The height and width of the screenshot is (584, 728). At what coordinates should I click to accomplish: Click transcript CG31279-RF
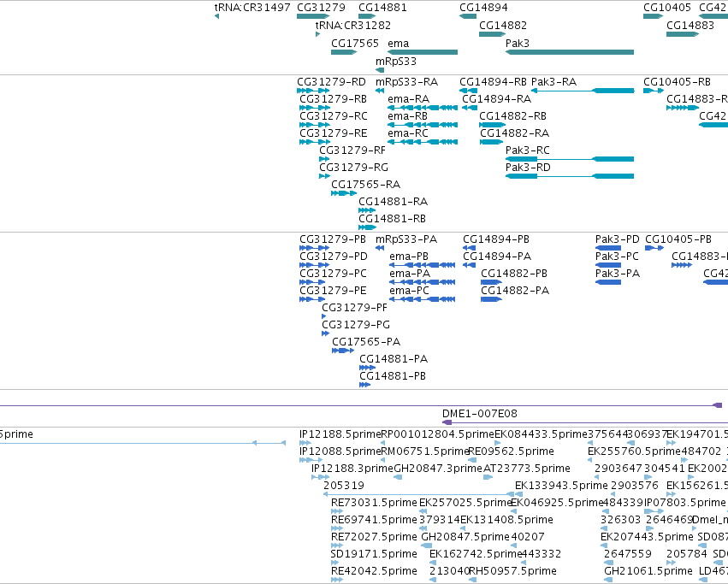pos(324,159)
